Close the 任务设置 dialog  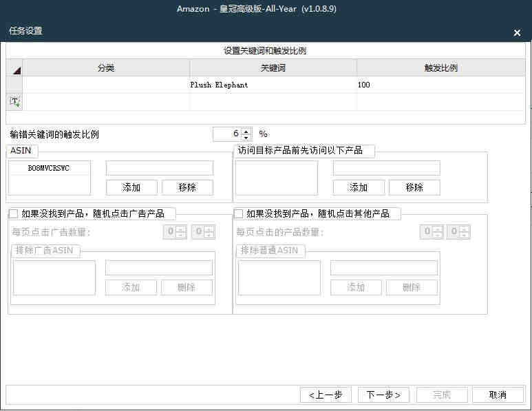tap(517, 32)
